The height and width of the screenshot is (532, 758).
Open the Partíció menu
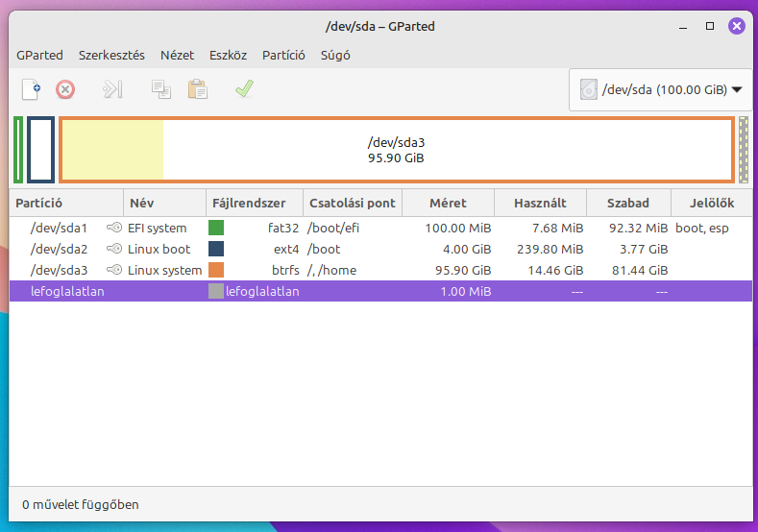tap(283, 55)
